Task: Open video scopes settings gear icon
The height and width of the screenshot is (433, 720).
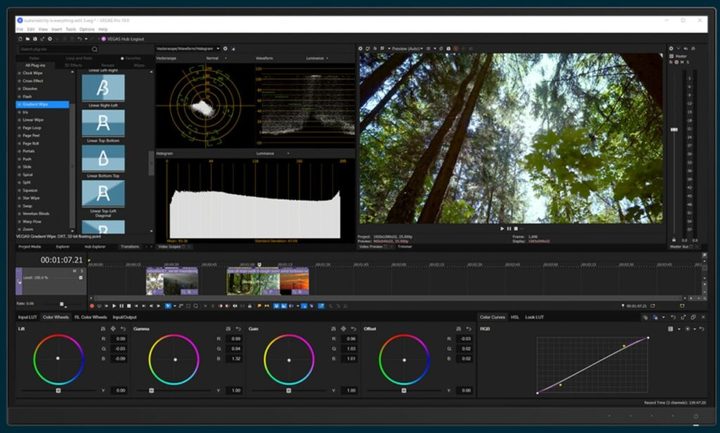Action: click(x=225, y=48)
